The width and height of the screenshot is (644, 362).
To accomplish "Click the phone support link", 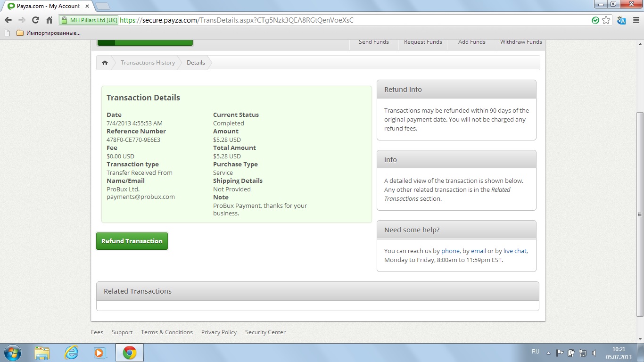I will point(450,251).
